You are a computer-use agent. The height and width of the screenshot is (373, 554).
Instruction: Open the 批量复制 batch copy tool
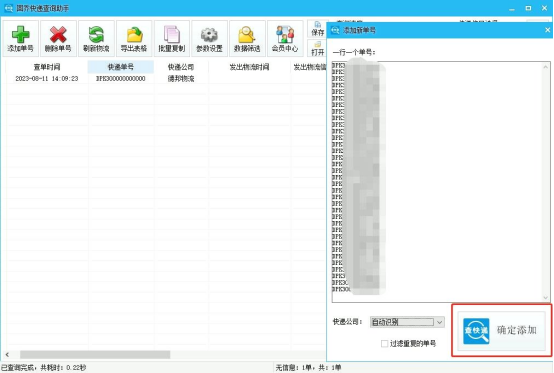[172, 39]
